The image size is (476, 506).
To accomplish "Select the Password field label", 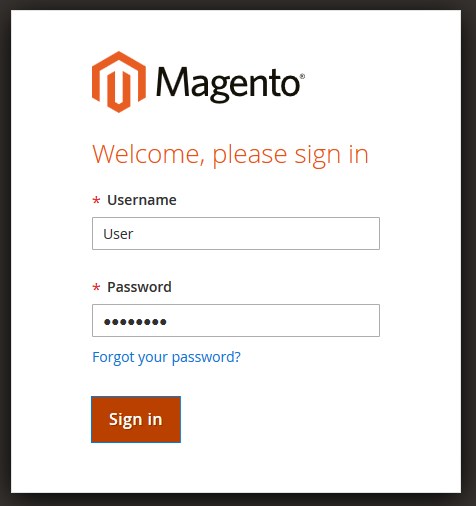I will pyautogui.click(x=139, y=287).
